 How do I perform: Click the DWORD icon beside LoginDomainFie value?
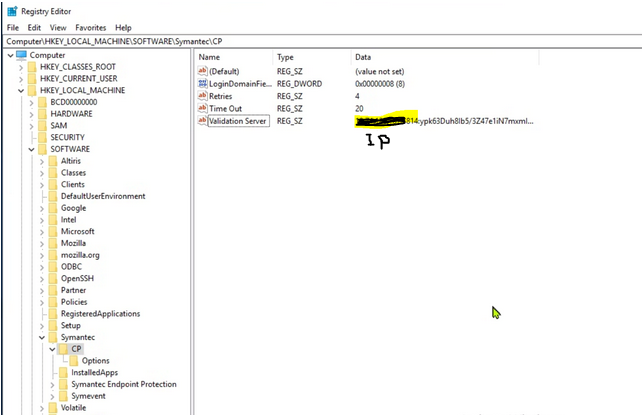(202, 83)
